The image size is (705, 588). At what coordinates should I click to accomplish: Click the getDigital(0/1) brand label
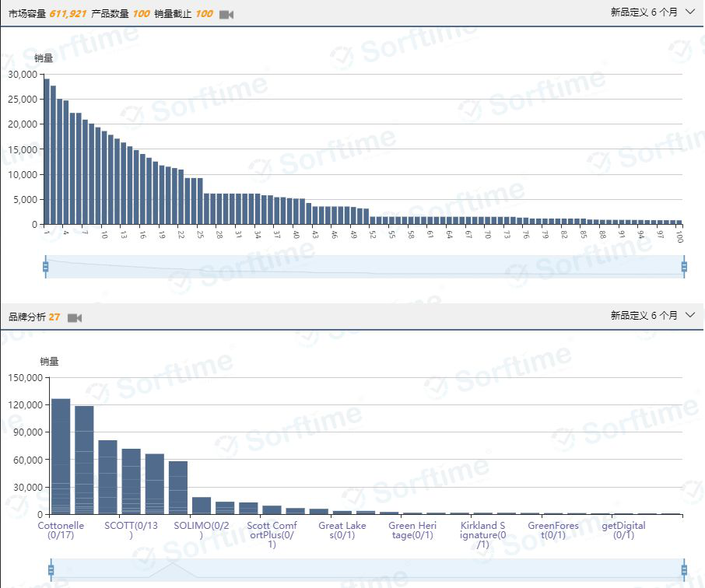623,530
